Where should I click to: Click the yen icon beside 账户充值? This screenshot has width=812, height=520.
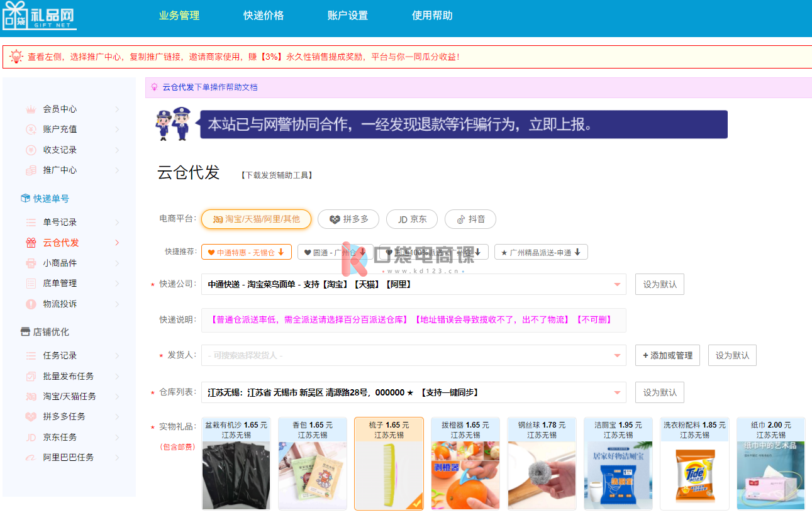pos(31,130)
